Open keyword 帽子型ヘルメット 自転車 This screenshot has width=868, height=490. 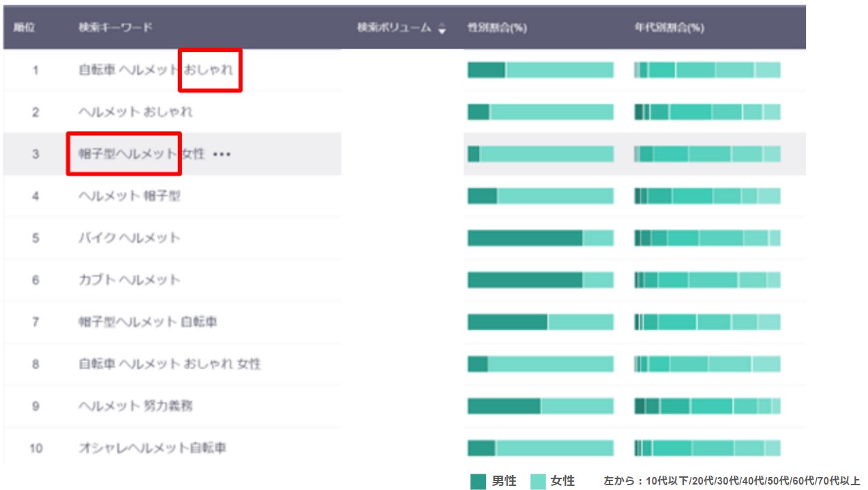[147, 322]
